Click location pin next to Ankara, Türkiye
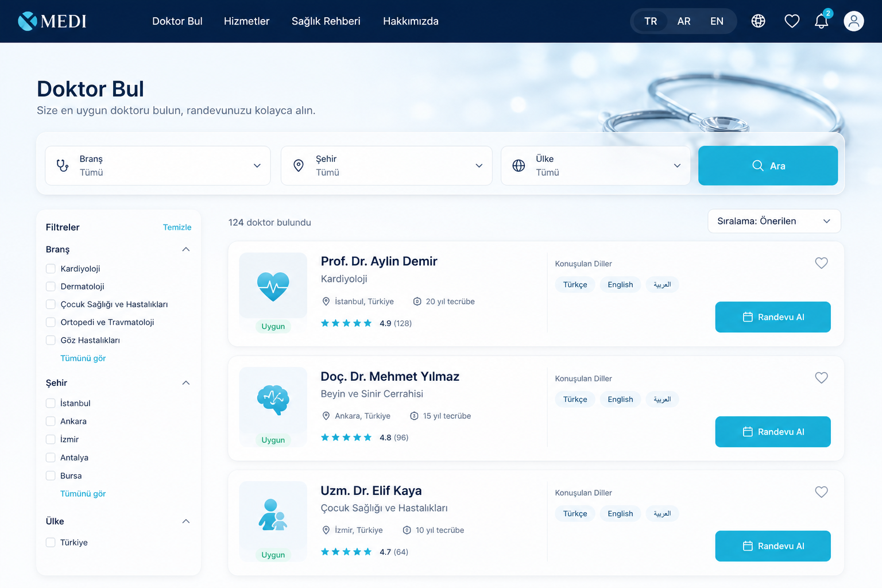Viewport: 882px width, 588px height. point(326,416)
